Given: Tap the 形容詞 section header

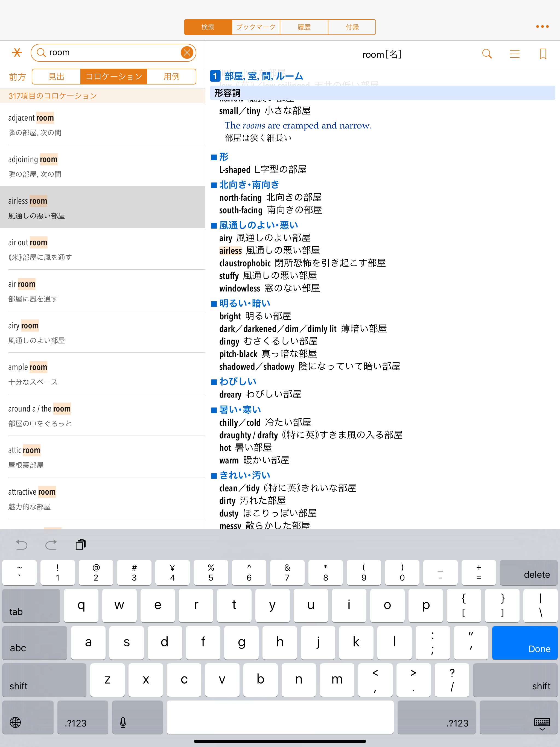Looking at the screenshot, I should click(x=382, y=93).
